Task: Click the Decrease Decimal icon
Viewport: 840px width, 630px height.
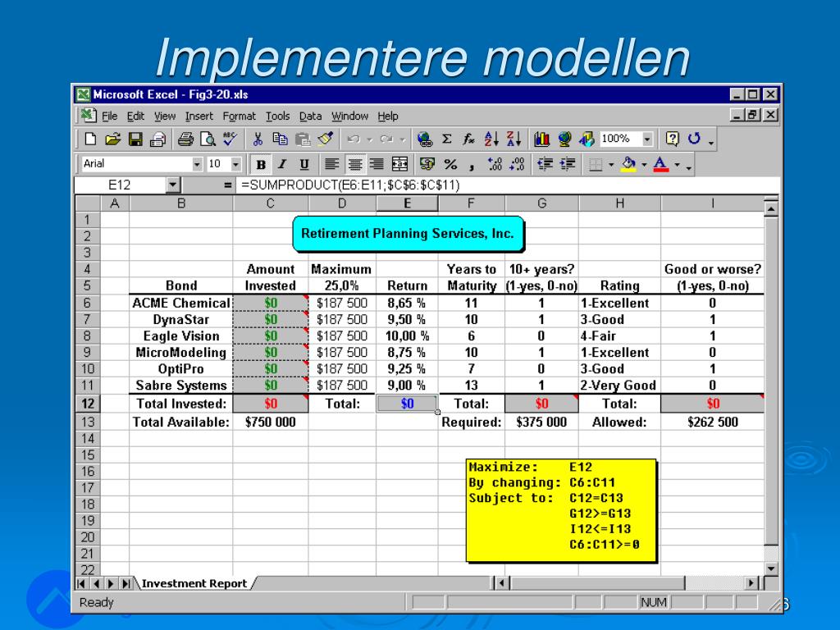Action: 518,164
